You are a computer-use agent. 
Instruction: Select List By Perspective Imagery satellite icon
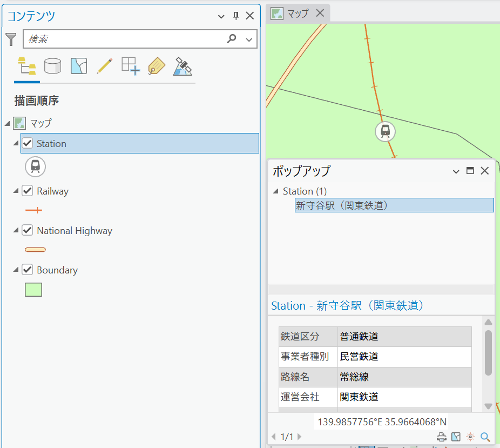point(183,66)
